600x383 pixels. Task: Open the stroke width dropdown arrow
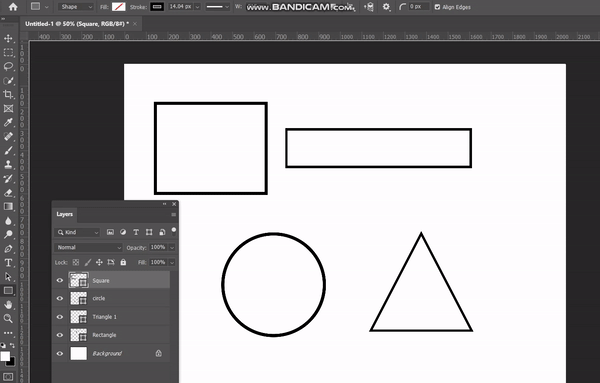(x=197, y=7)
